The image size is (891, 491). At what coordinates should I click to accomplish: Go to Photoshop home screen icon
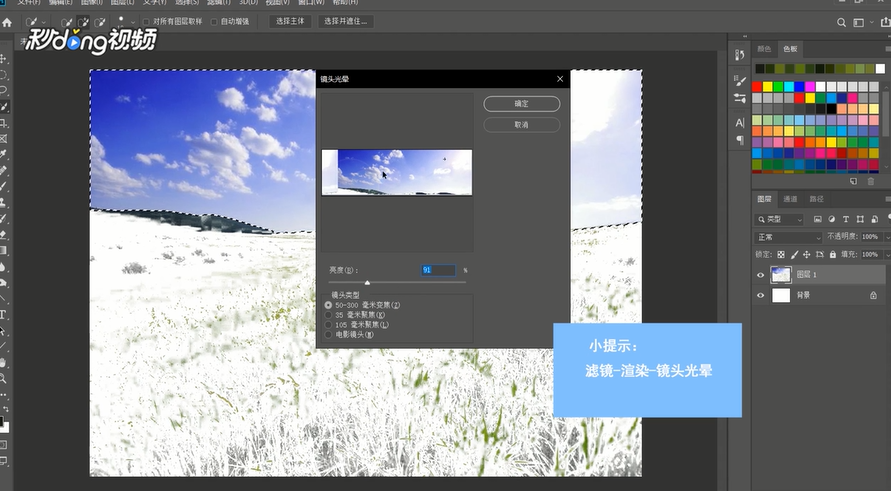point(7,23)
